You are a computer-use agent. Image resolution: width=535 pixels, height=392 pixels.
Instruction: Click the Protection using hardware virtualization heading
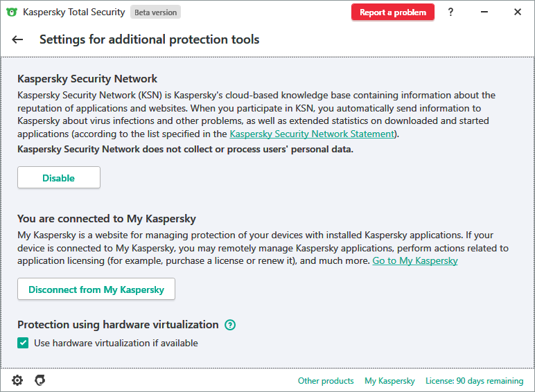(x=118, y=325)
